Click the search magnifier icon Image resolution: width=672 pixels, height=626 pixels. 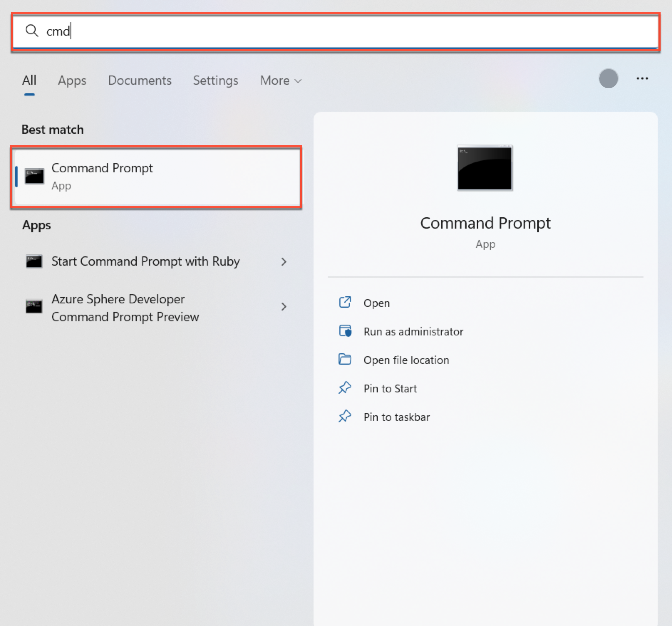click(x=32, y=31)
